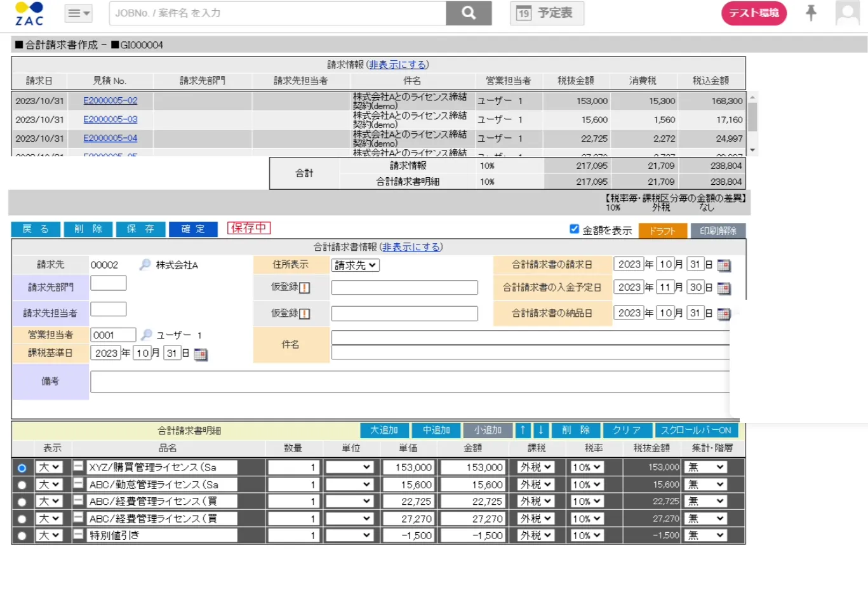The width and height of the screenshot is (868, 609).
Task: Click the クリア button
Action: pyautogui.click(x=627, y=431)
